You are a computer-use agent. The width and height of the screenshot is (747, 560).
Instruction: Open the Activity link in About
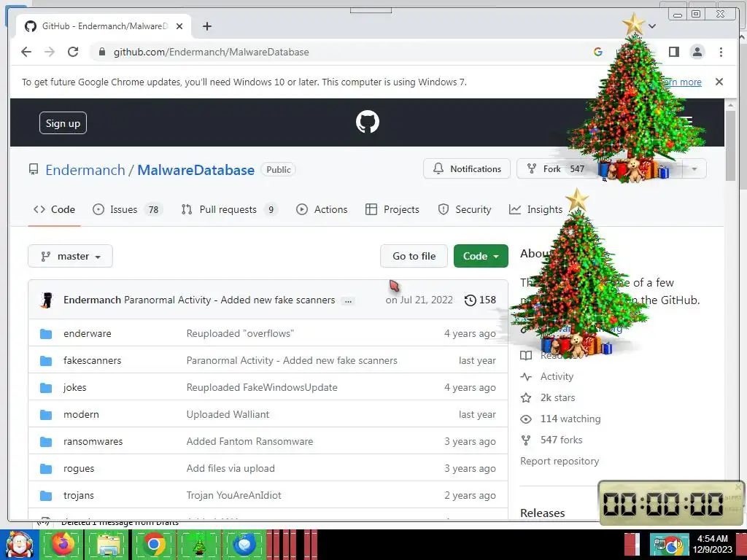point(557,377)
